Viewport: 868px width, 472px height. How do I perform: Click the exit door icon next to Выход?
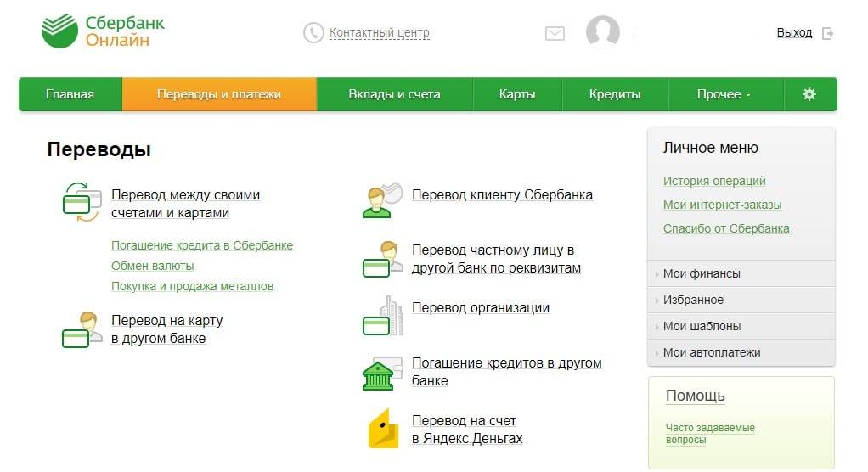(827, 33)
